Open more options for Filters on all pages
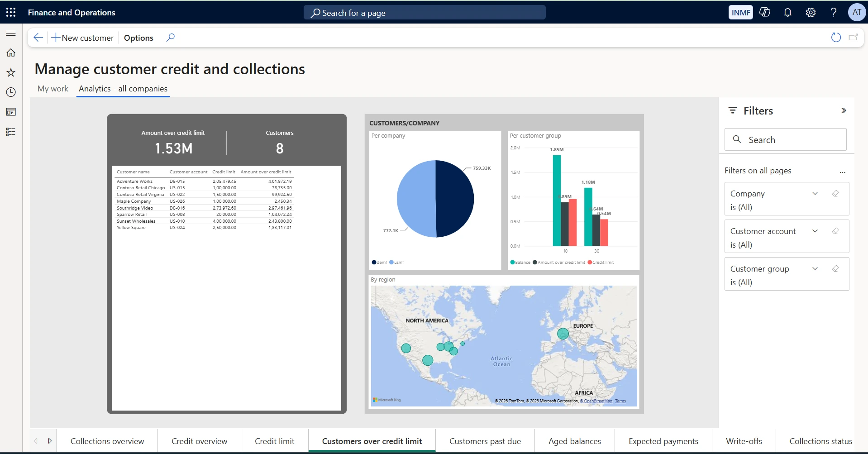 coord(842,172)
